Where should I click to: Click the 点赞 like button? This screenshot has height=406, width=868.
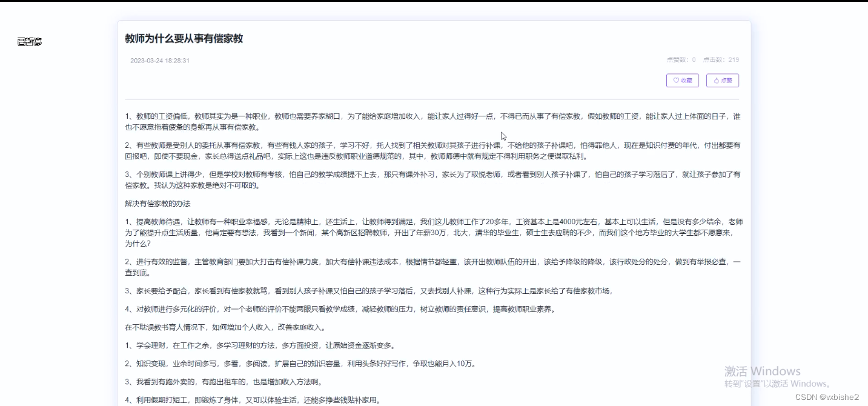[723, 80]
